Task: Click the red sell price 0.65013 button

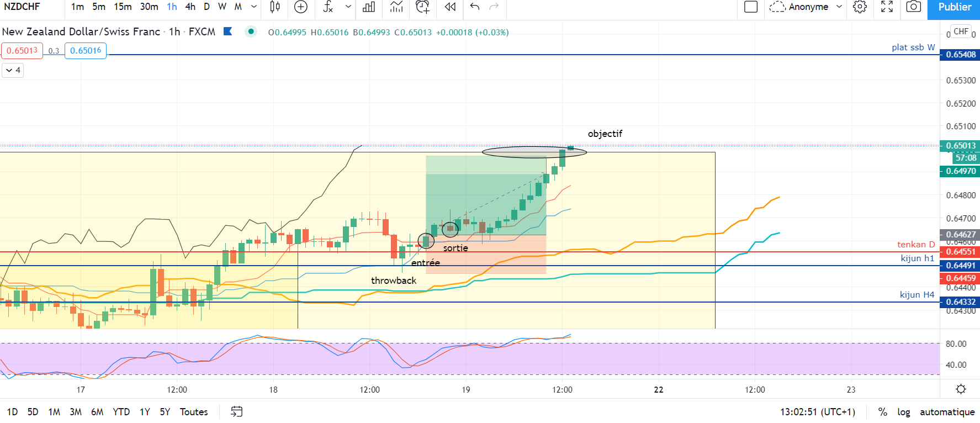Action: (x=22, y=51)
